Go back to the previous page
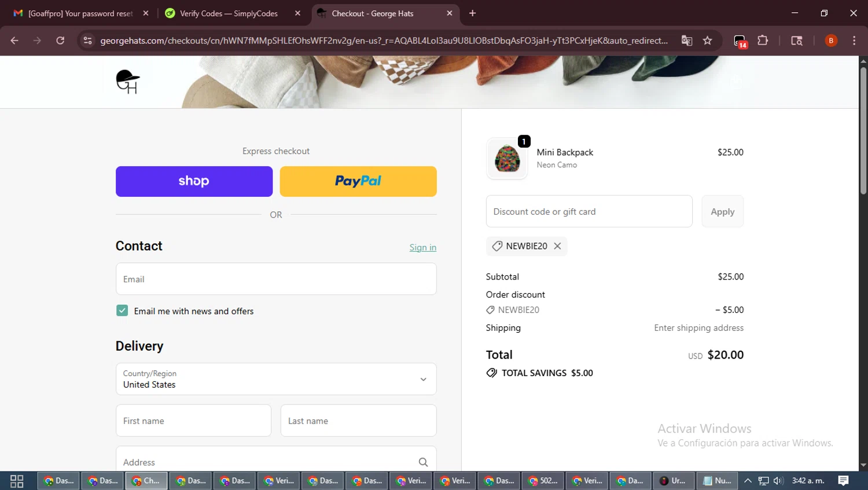This screenshot has height=490, width=868. point(14,40)
